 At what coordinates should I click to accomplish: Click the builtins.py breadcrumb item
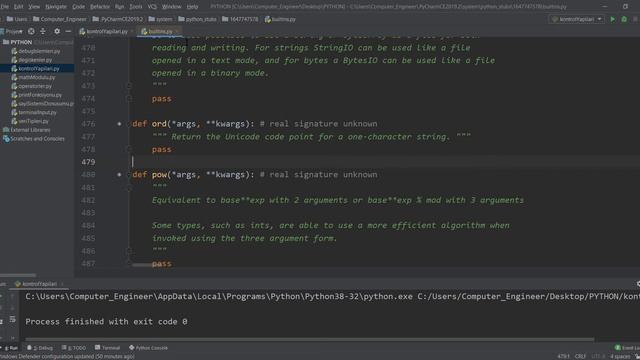coord(280,19)
